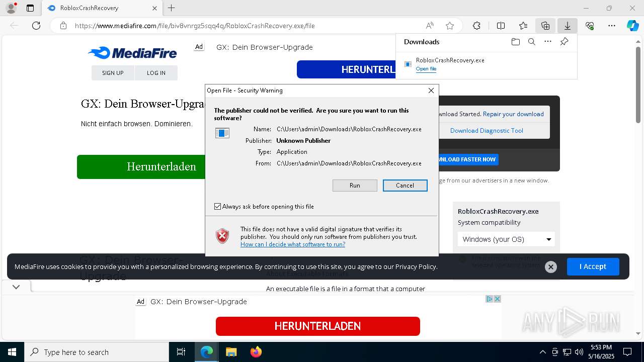The image size is (644, 362).
Task: Start Read aloud from address bar
Action: click(x=430, y=26)
